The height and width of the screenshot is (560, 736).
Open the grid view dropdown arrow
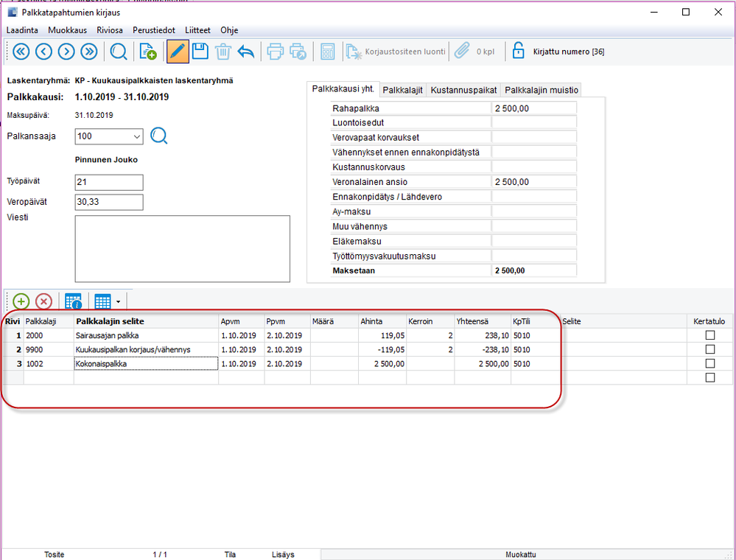coord(118,301)
